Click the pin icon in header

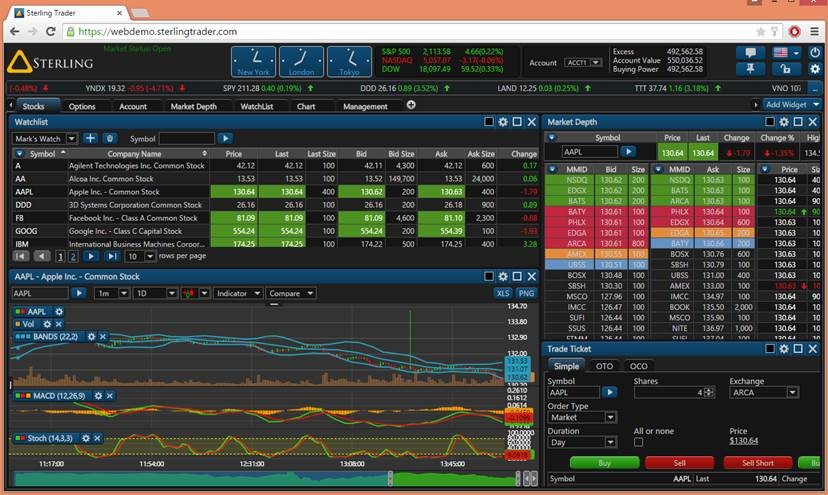[750, 69]
